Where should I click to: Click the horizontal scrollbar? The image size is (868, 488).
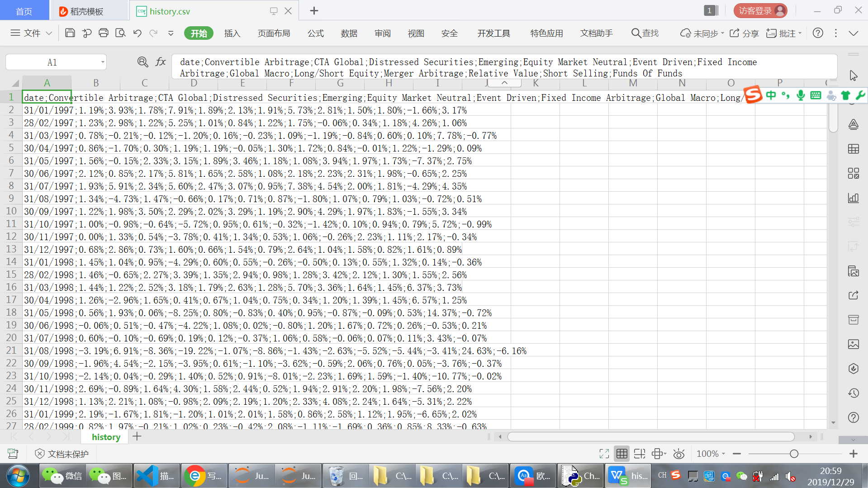pos(651,436)
